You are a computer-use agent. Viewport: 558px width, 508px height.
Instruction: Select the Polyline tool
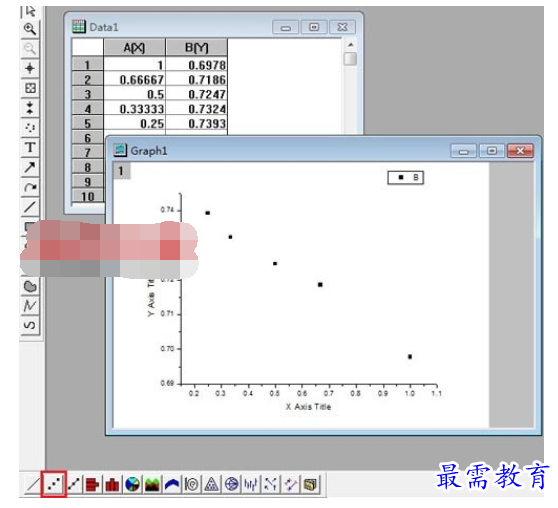pos(30,305)
